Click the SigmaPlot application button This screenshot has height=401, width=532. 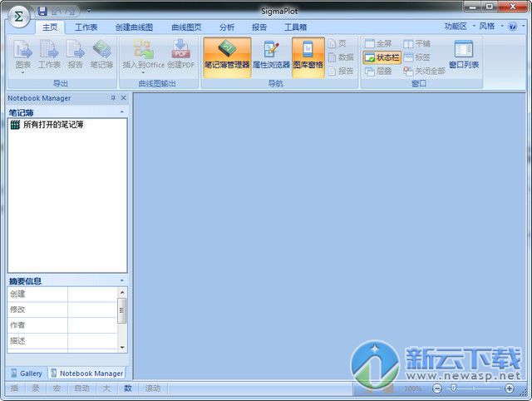pyautogui.click(x=18, y=17)
